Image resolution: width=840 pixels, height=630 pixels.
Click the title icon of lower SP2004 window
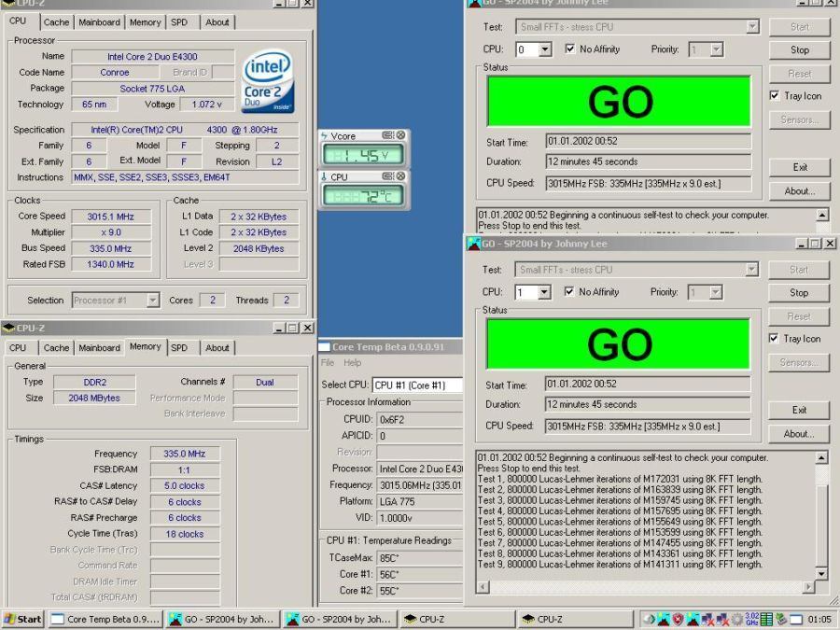coord(473,244)
